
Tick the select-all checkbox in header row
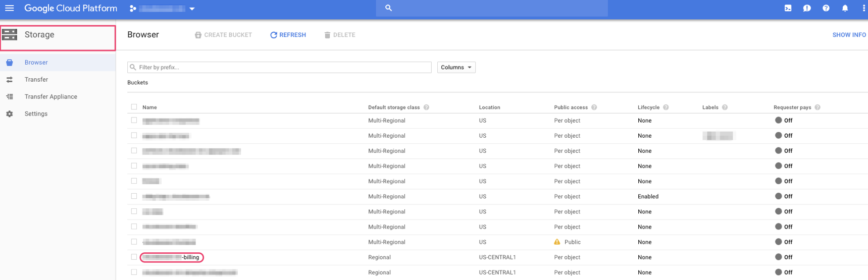134,107
